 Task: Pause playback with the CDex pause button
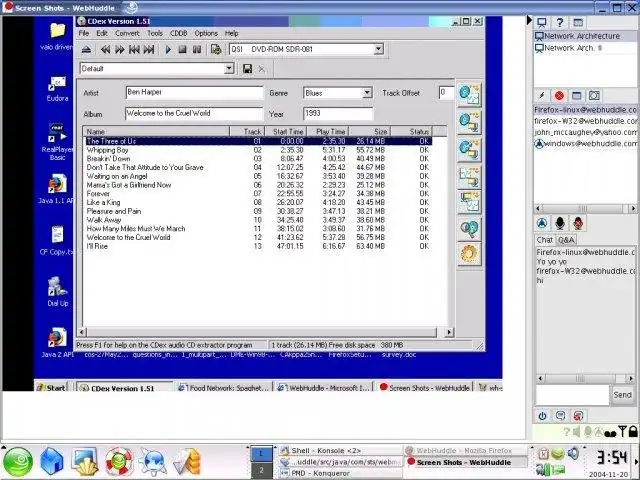[x=197, y=50]
